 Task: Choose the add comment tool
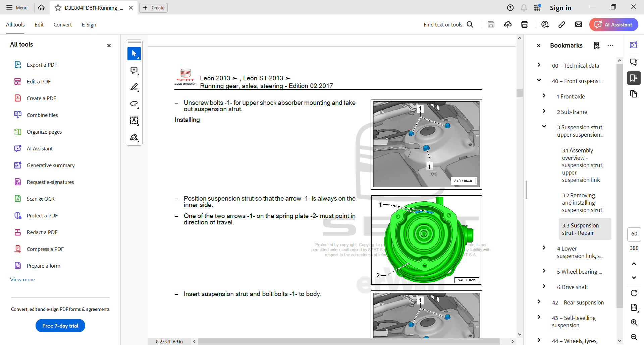tap(134, 70)
